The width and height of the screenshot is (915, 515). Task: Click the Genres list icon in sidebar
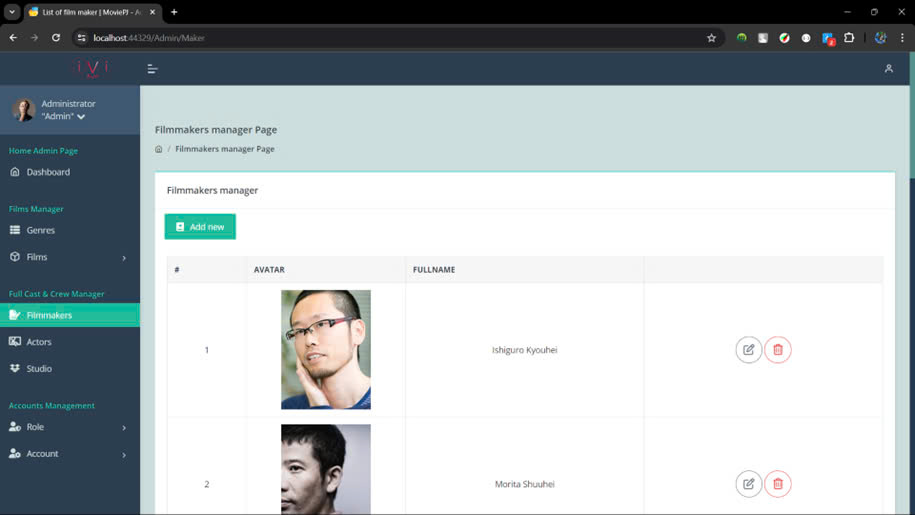[15, 230]
